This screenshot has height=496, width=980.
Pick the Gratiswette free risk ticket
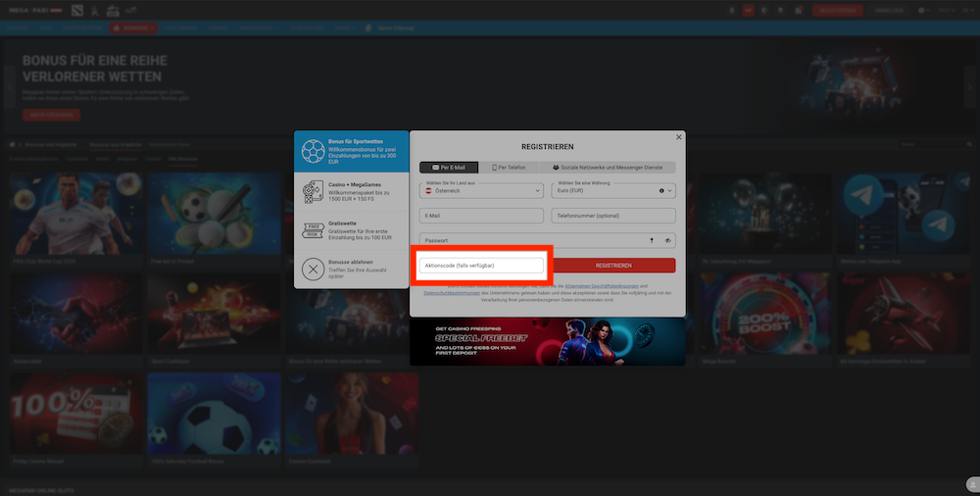pyautogui.click(x=313, y=230)
